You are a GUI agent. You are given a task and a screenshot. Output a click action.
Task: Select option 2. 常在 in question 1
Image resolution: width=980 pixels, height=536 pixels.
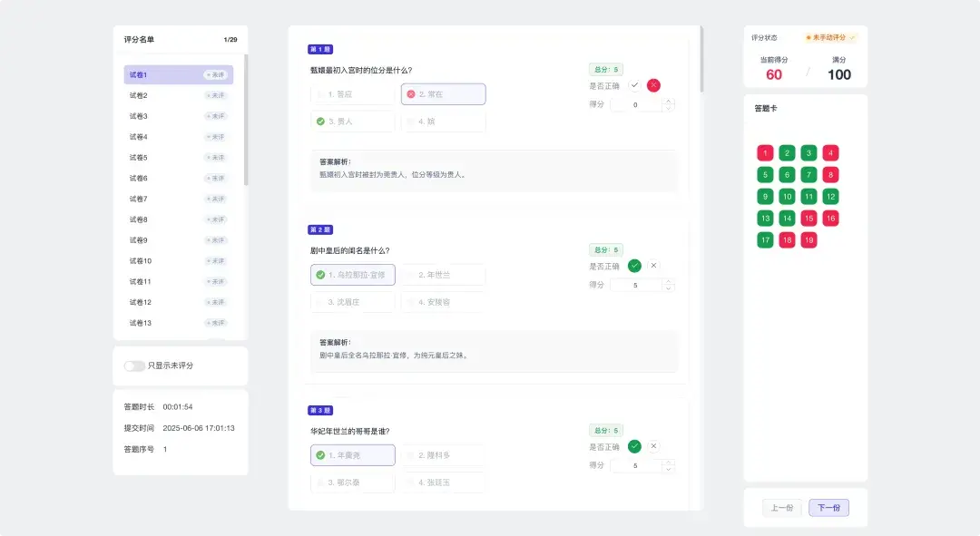tap(443, 94)
